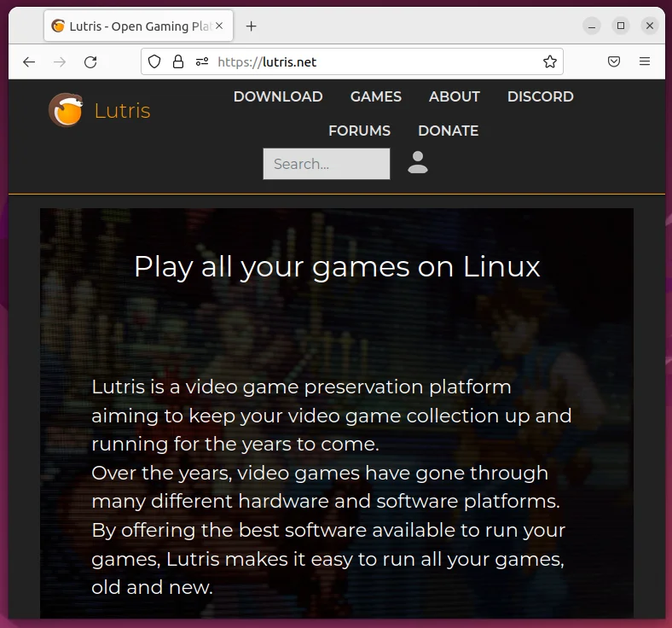Open the user account icon
This screenshot has width=672, height=628.
click(x=417, y=162)
